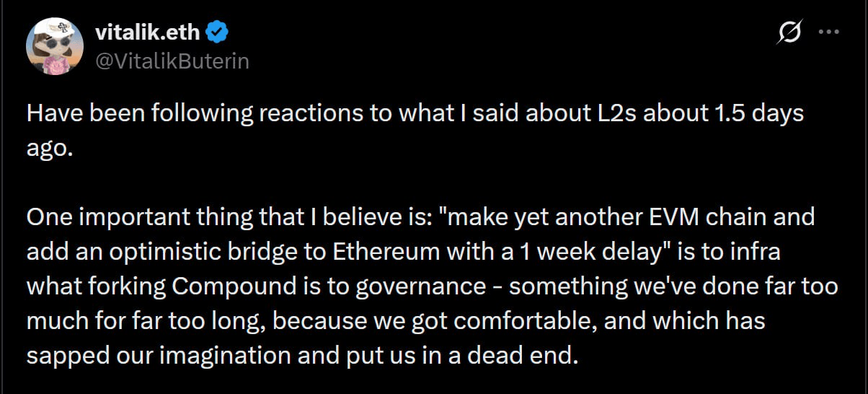Viewport: 868px width, 394px height.
Task: Click the word "ago." ending the first paragraph
Action: coord(50,148)
